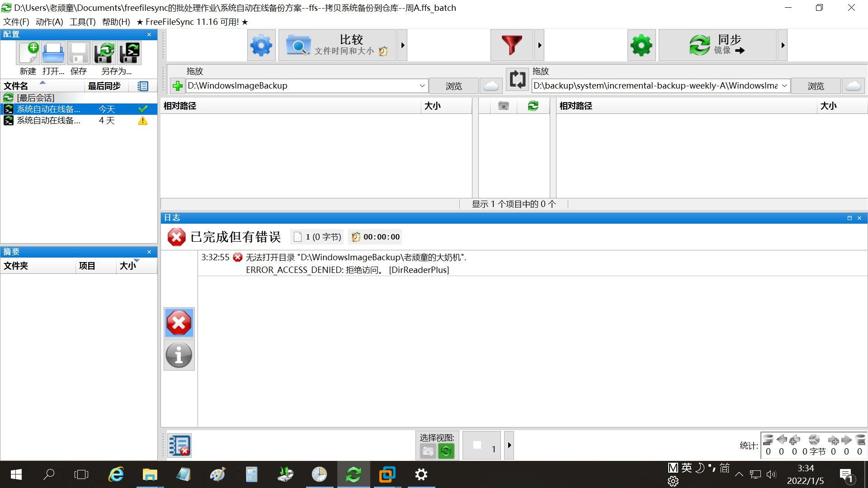
Task: Sort right grid by 相对路径 header
Action: (686, 106)
